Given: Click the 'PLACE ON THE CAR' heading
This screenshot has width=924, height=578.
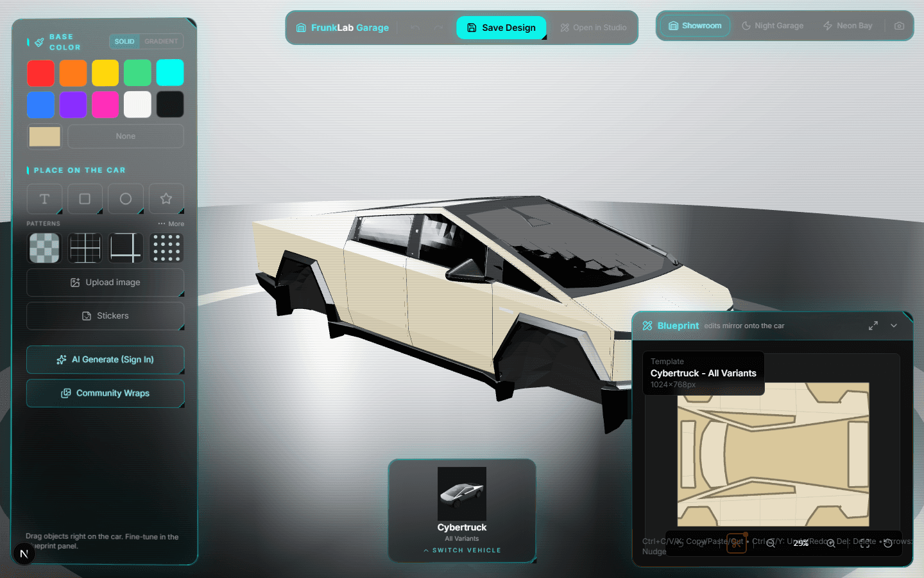Looking at the screenshot, I should click(80, 170).
